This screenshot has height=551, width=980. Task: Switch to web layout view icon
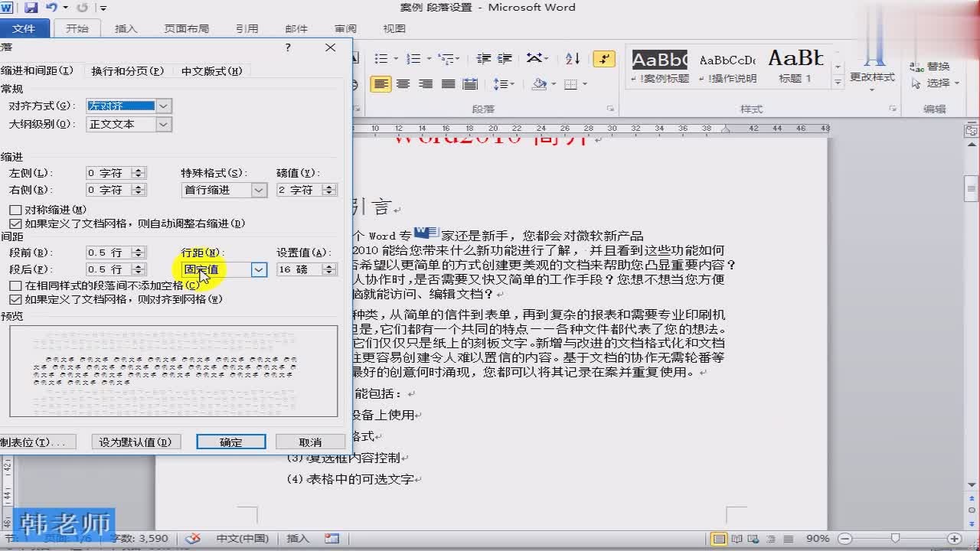pos(753,539)
